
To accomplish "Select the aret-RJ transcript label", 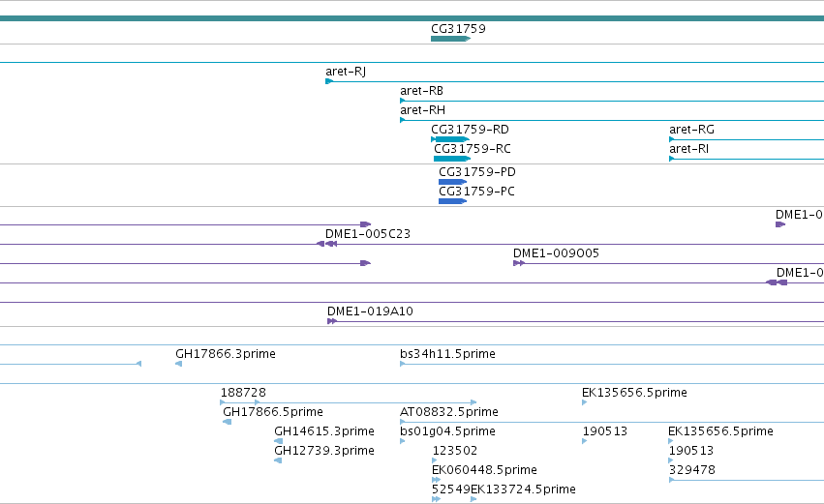I will pos(346,71).
